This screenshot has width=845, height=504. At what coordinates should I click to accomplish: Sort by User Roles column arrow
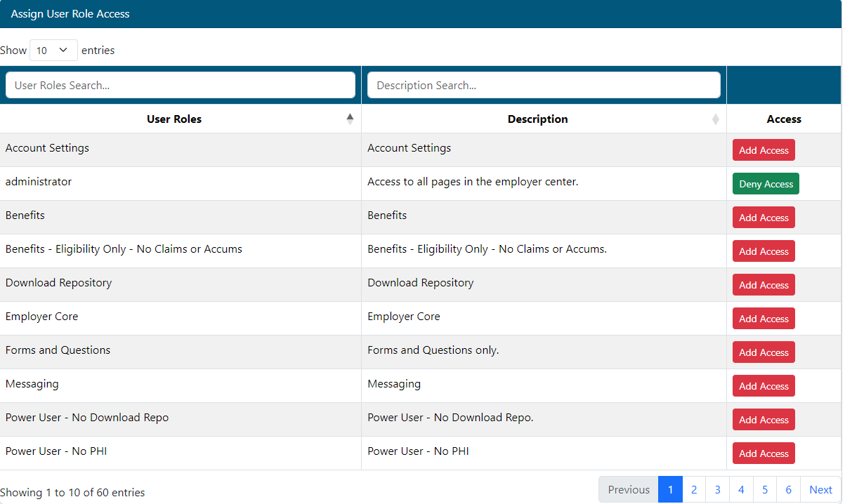point(350,119)
